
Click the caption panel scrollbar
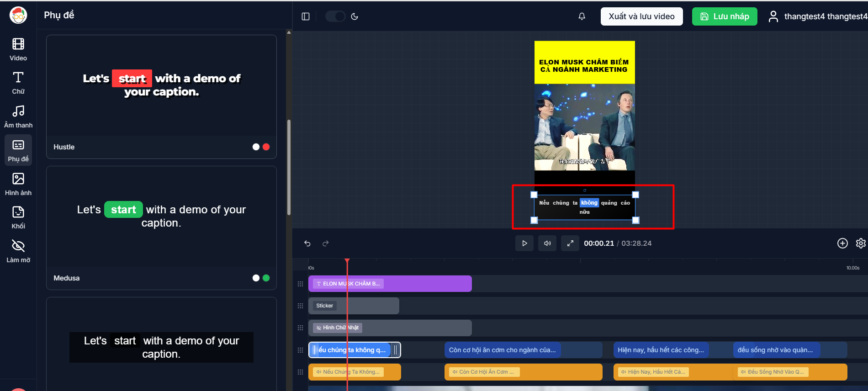coord(289,167)
